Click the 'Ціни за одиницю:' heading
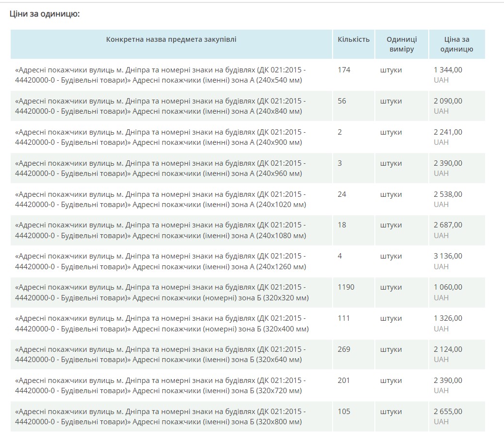504x433 pixels. click(x=44, y=14)
